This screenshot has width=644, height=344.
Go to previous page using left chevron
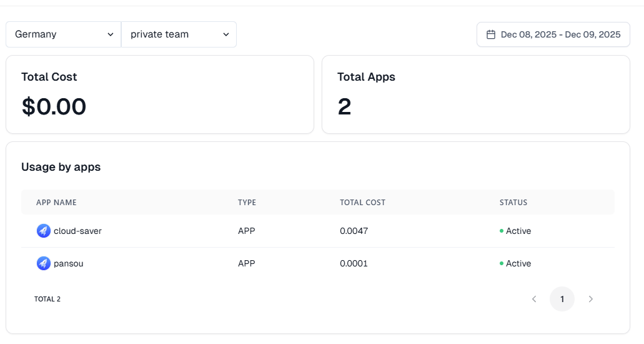(x=534, y=299)
